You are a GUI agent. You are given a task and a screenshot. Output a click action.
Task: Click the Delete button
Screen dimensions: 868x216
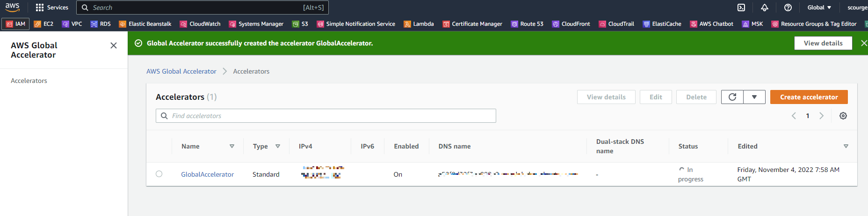(696, 97)
